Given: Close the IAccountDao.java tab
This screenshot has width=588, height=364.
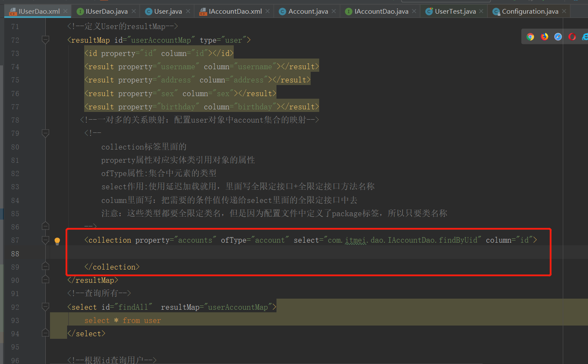Looking at the screenshot, I should (x=414, y=12).
